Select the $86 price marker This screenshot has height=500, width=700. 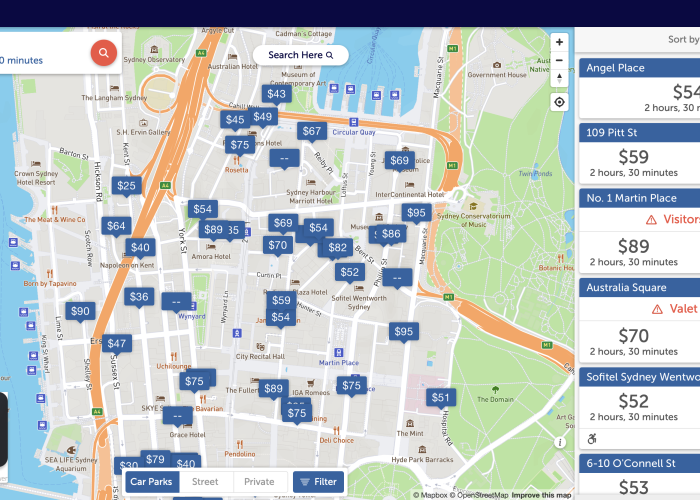[391, 234]
